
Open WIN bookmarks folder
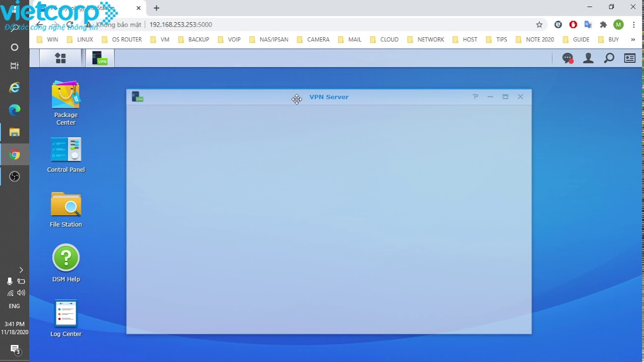[x=47, y=40]
